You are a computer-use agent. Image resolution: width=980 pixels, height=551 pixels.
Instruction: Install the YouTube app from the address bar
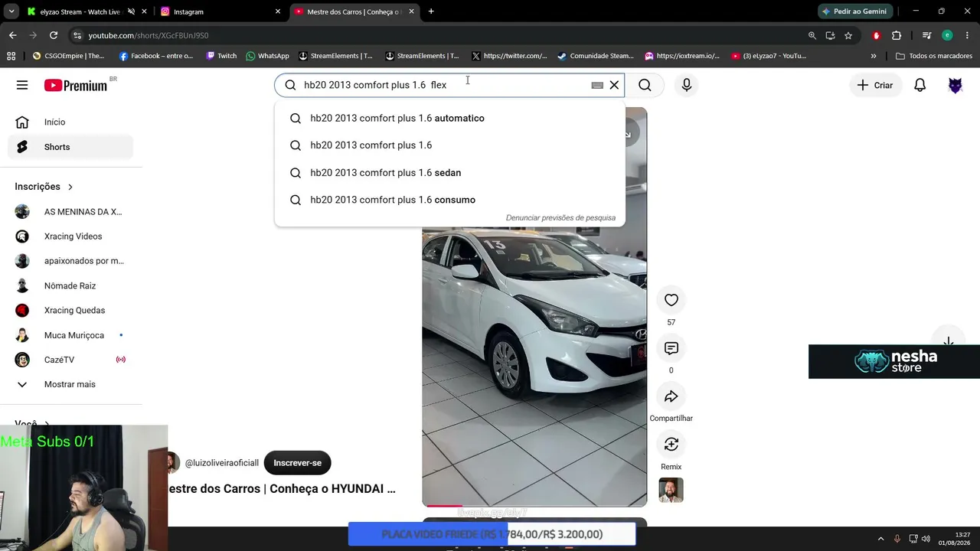click(x=831, y=35)
